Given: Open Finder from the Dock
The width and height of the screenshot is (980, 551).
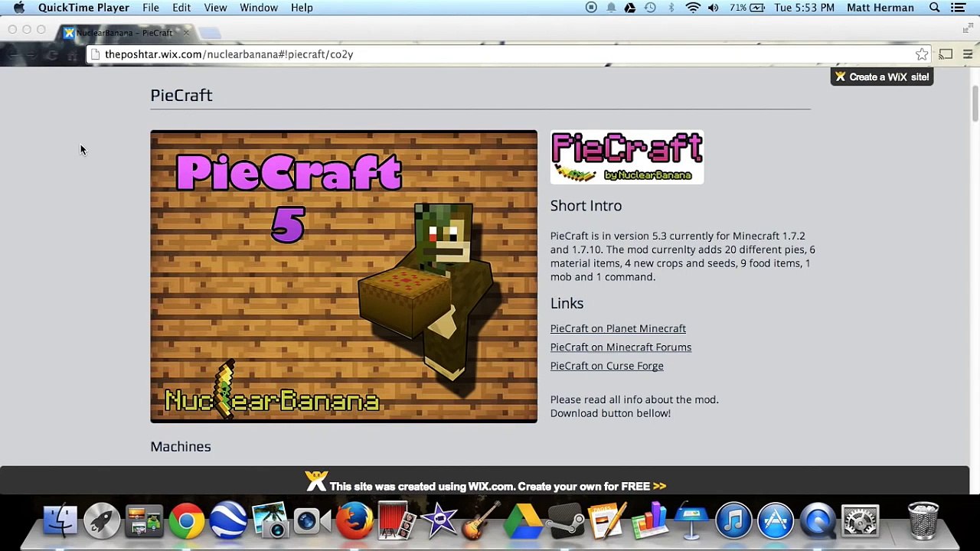Looking at the screenshot, I should [60, 521].
